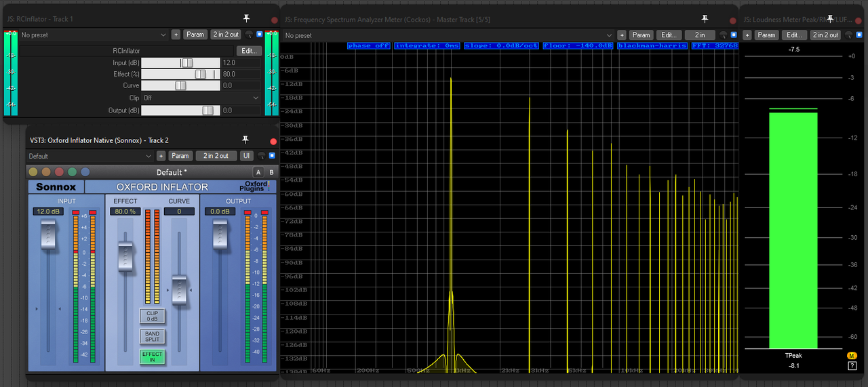Open the Spectrum Analyzer No preset dropdown
Viewport: 868px width, 387px height.
pos(448,35)
